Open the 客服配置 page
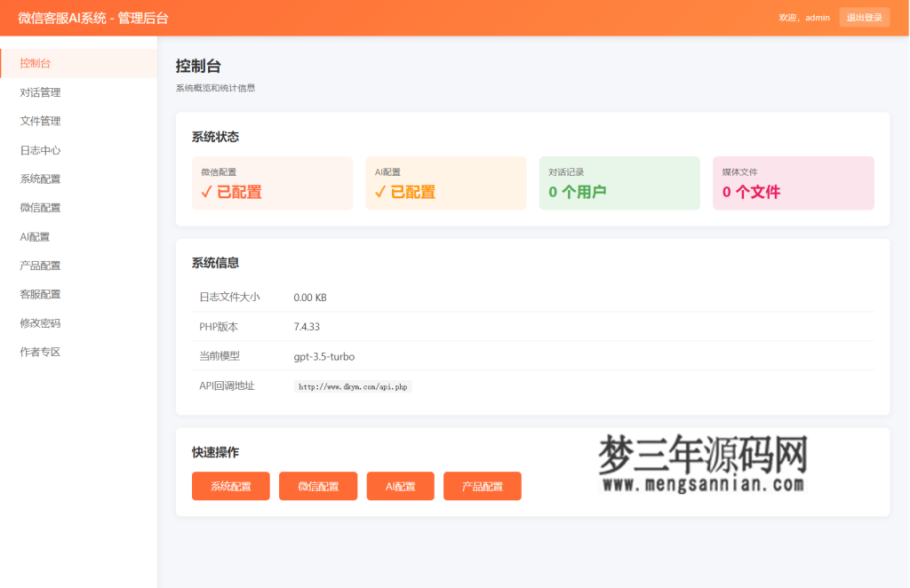910x588 pixels. click(x=41, y=293)
